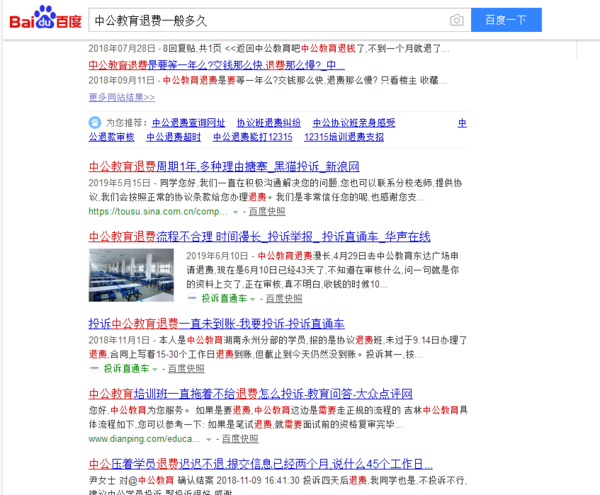Screen dimensions: 600x495
Task: Click the classroom thumbnail image
Action: [x=131, y=275]
